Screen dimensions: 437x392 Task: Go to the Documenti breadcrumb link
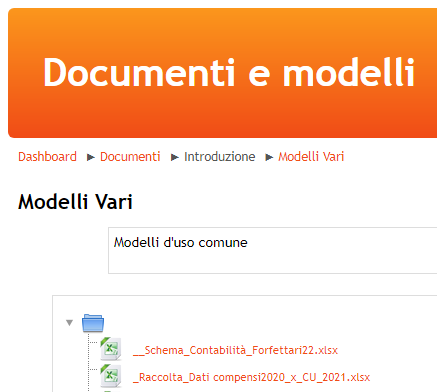click(x=130, y=157)
